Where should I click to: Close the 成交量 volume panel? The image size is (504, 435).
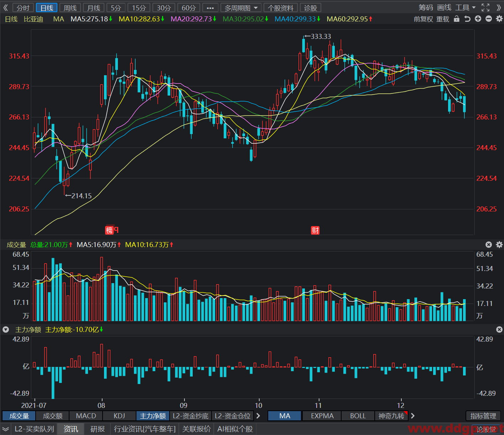click(489, 245)
